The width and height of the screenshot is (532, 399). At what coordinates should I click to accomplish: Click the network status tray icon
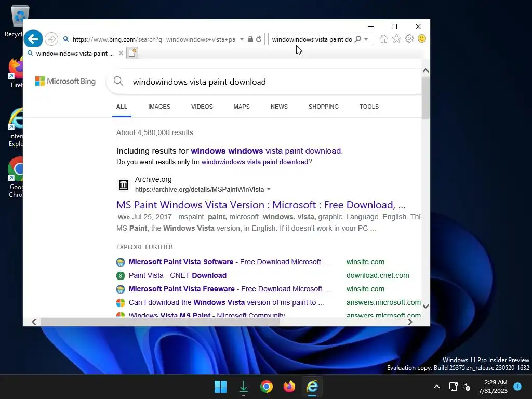tap(453, 387)
